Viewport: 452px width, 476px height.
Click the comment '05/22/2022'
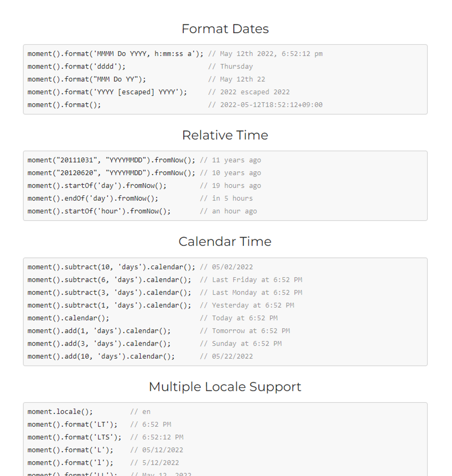tap(232, 356)
